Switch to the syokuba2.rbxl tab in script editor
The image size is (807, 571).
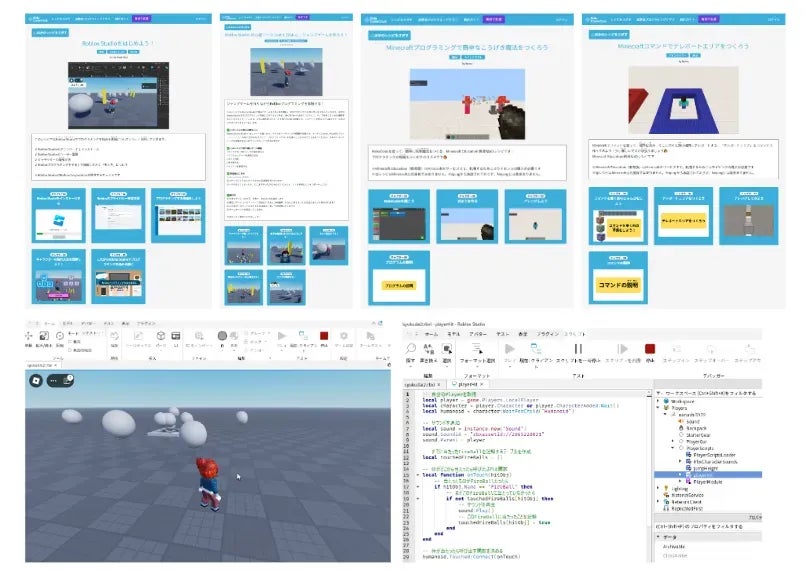point(422,385)
